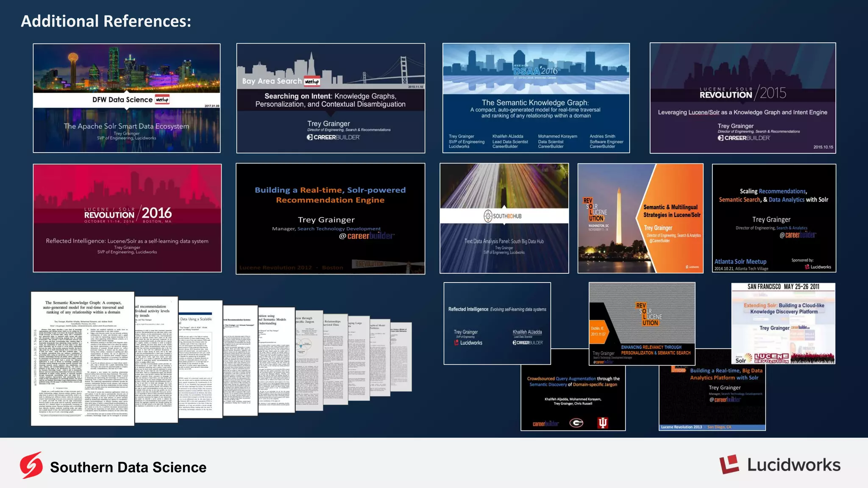This screenshot has height=488, width=868.
Task: Click the name "Andries Smith" on DSAA slide
Action: coord(602,136)
